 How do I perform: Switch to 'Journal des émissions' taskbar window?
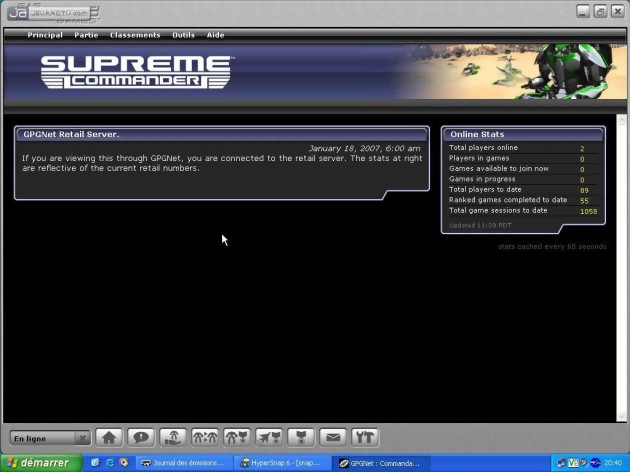click(183, 463)
